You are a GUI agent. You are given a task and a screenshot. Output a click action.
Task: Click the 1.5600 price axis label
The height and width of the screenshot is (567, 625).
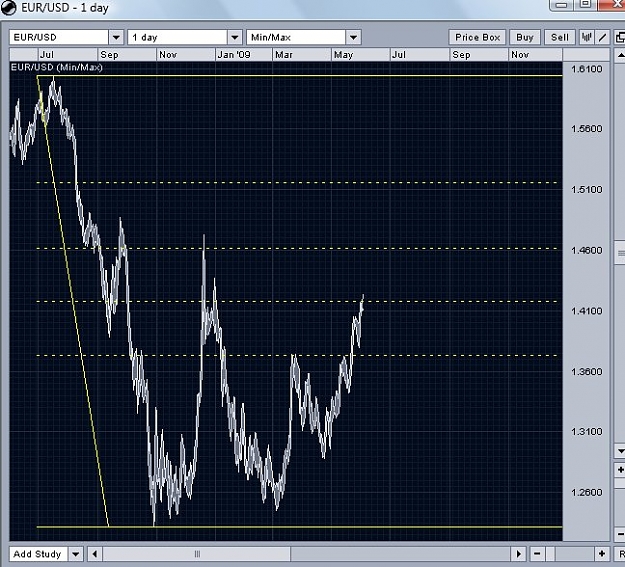tap(587, 129)
